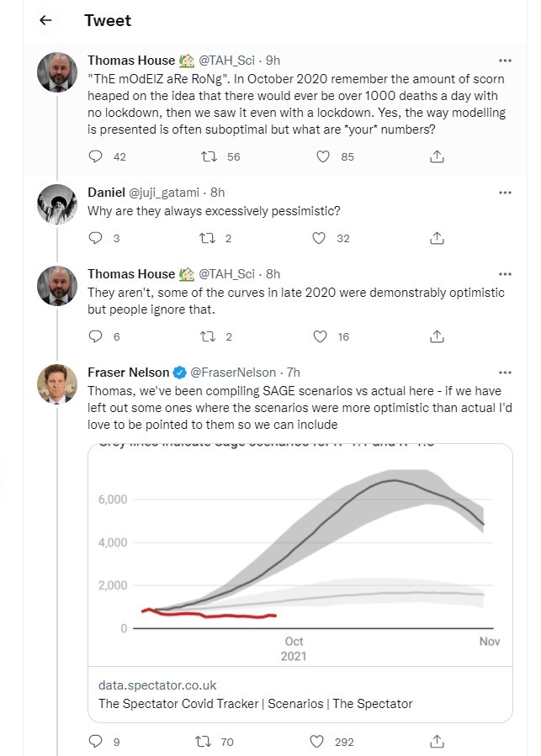Share Thomas House's first tweet

437,156
